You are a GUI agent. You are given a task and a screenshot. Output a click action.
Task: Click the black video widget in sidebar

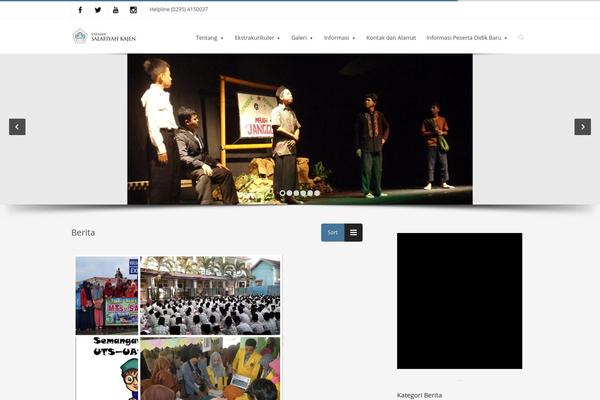pyautogui.click(x=460, y=301)
